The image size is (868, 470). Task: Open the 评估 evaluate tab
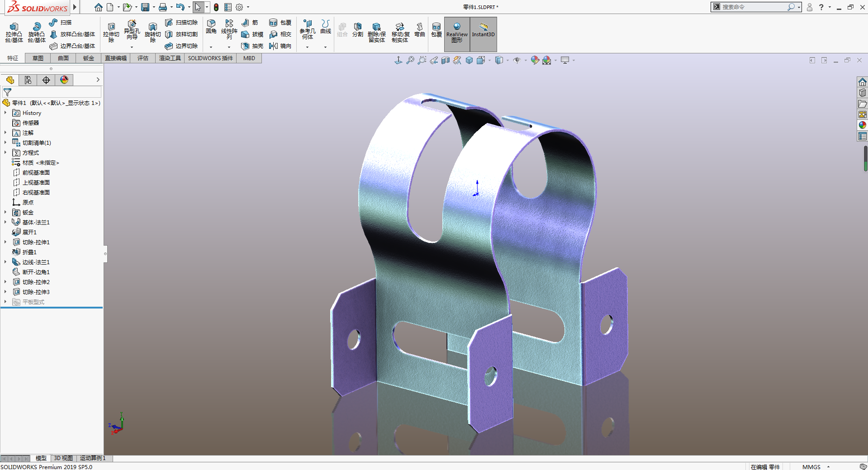pyautogui.click(x=143, y=58)
